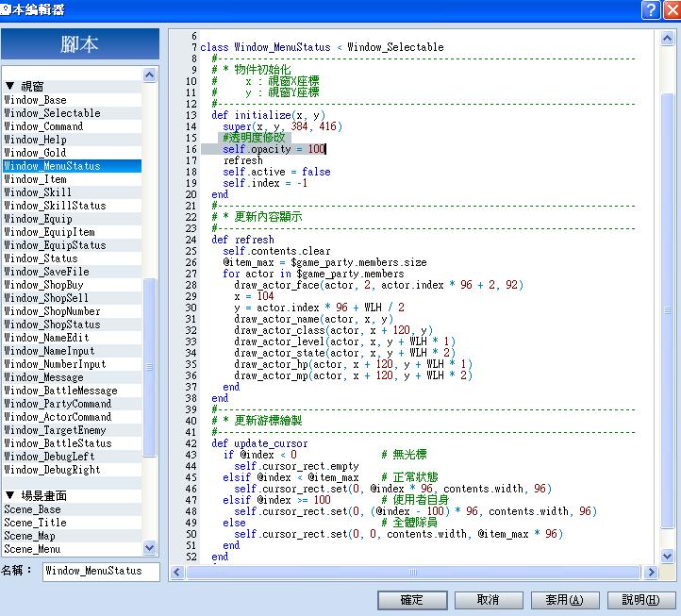Select Window_Selectable script
Image resolution: width=681 pixels, height=616 pixels.
(72, 113)
